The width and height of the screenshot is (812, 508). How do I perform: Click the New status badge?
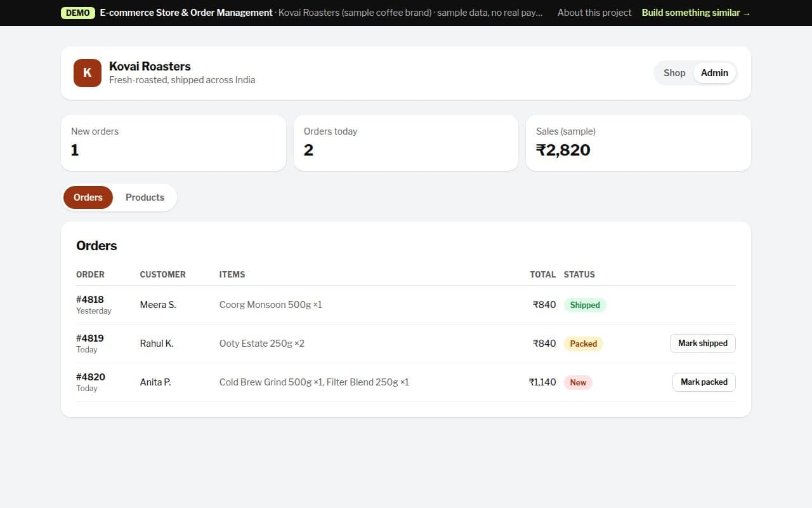tap(578, 382)
